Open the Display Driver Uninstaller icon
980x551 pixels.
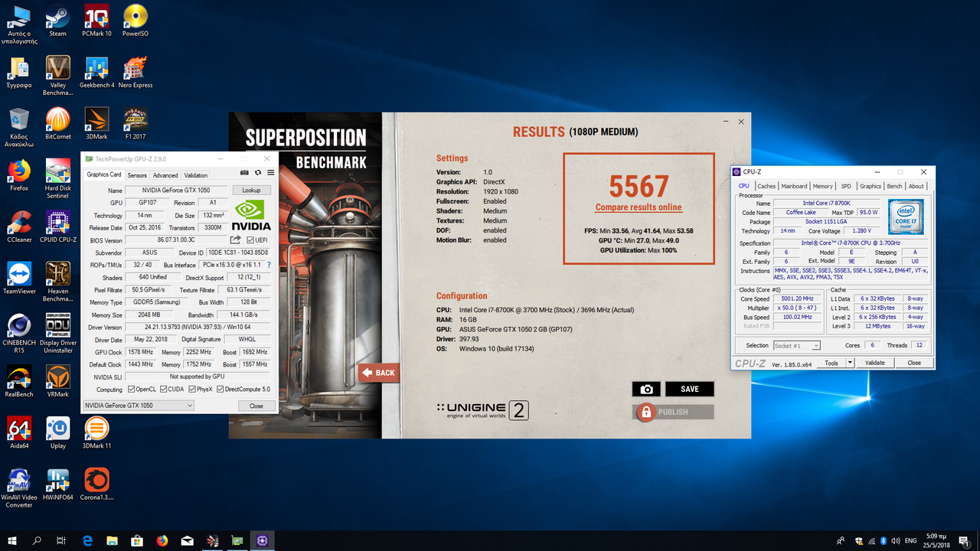(x=57, y=334)
